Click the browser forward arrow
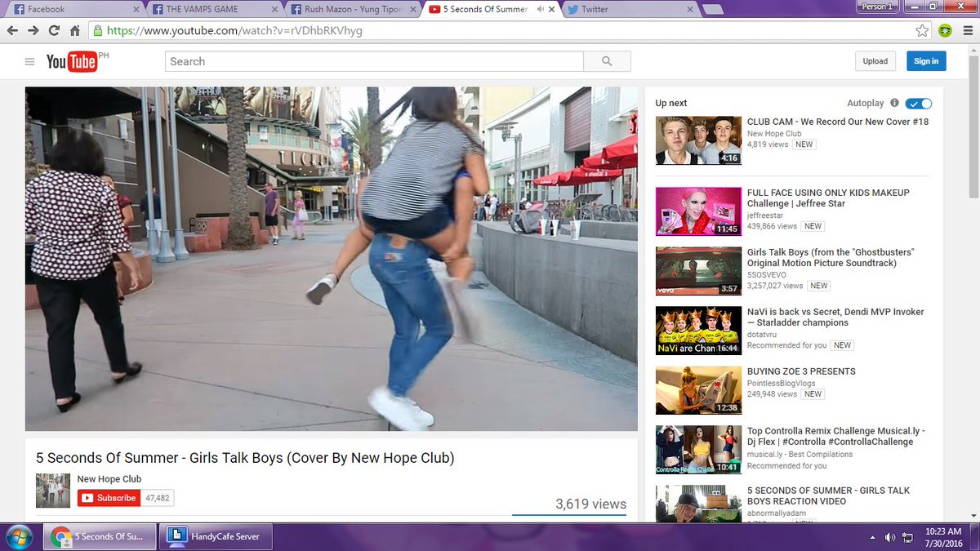Screen dimensions: 980x551 tap(33, 31)
